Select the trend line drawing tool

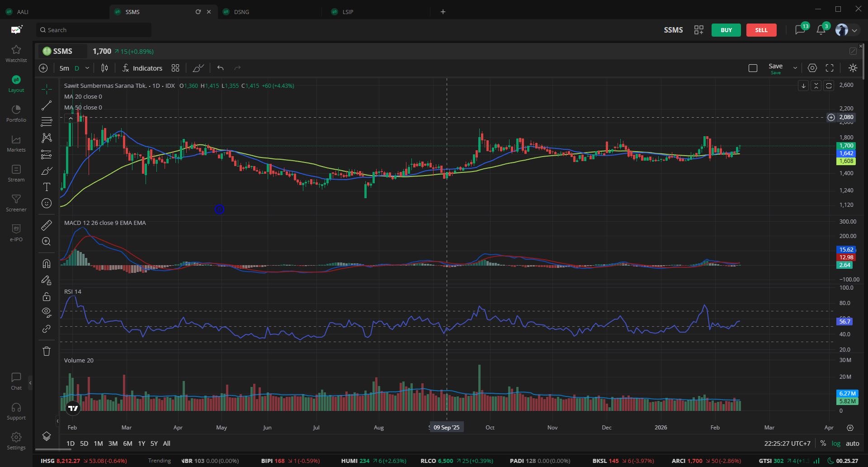47,105
